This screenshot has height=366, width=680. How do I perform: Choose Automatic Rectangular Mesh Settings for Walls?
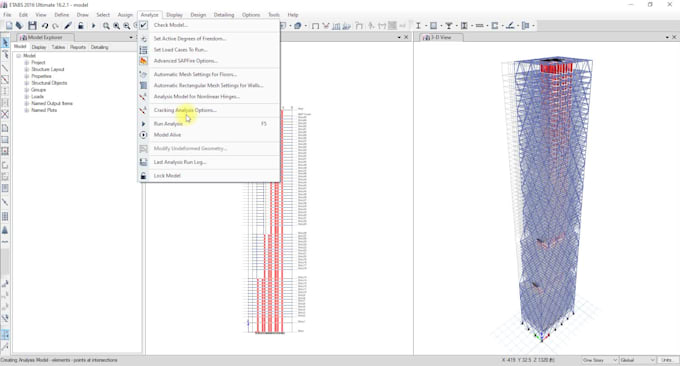tap(209, 86)
